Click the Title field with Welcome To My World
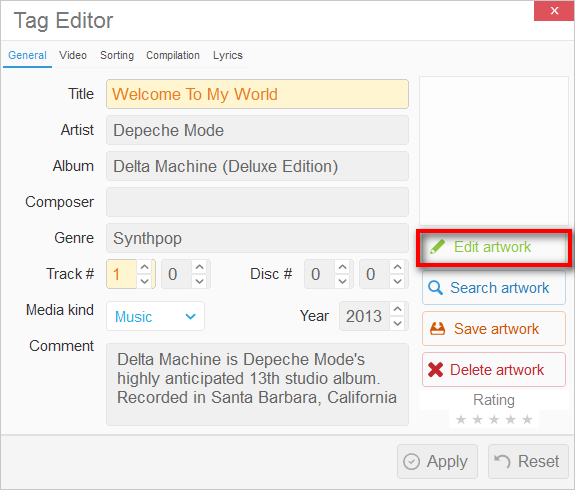This screenshot has width=575, height=490. tap(257, 94)
